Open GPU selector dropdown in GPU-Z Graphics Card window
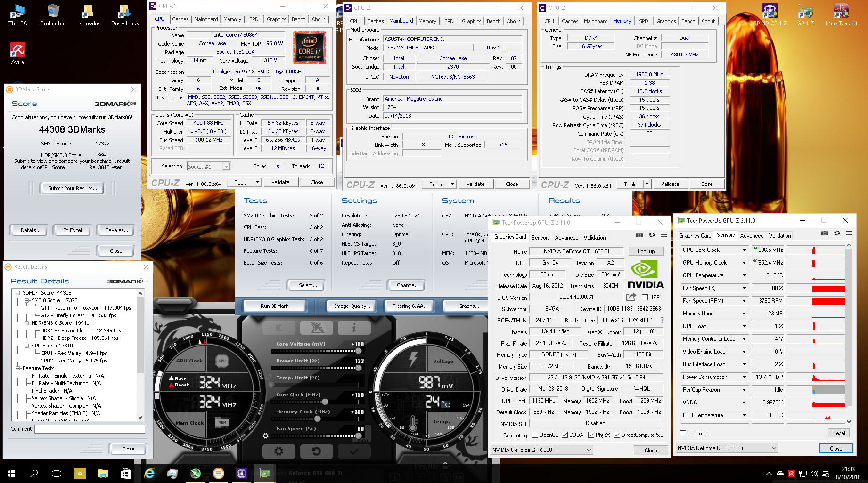This screenshot has width=868, height=483. (589, 450)
